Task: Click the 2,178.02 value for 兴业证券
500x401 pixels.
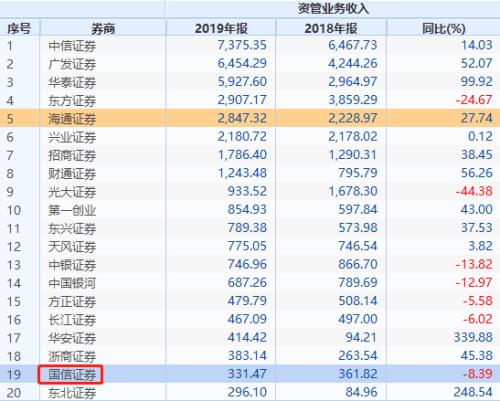Action: (x=353, y=136)
